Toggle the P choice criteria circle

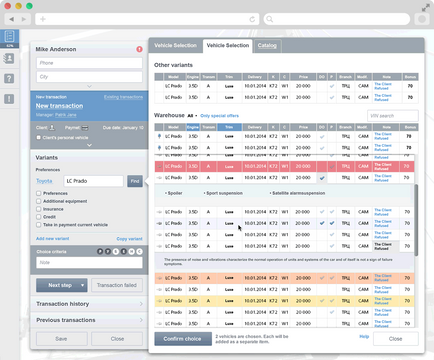coord(100,252)
